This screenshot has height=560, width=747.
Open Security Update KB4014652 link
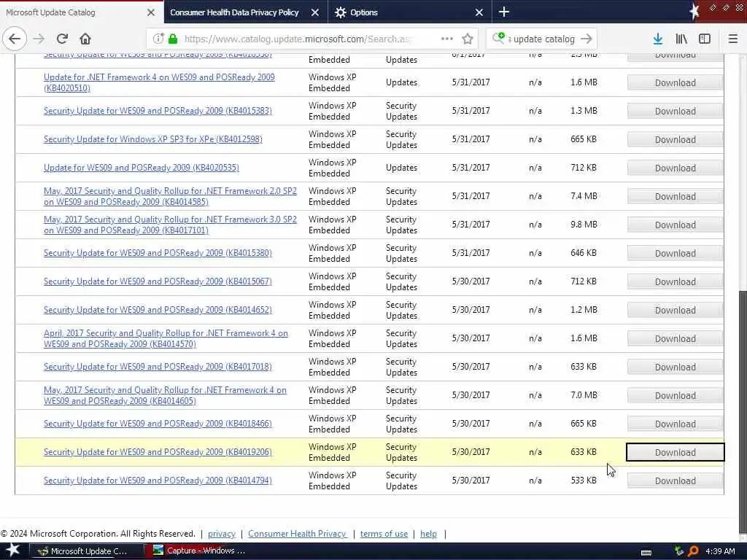[158, 310]
